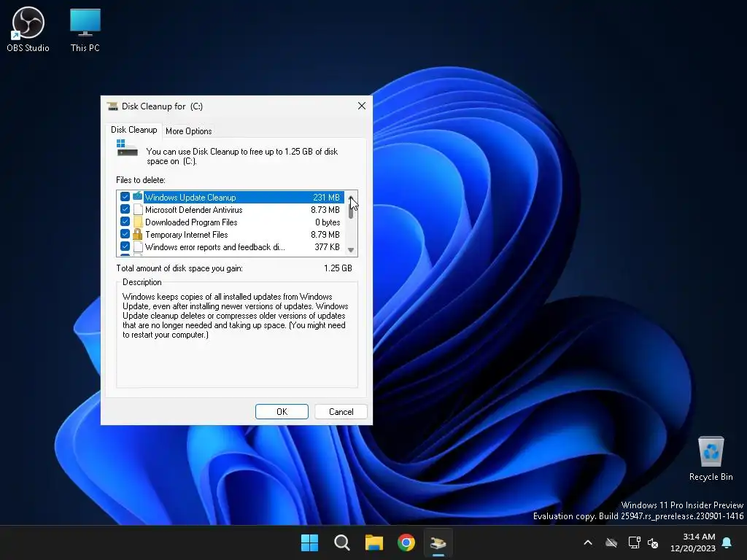Click Windows Update Cleanup item icon
Screen dimensions: 747x560
138,197
